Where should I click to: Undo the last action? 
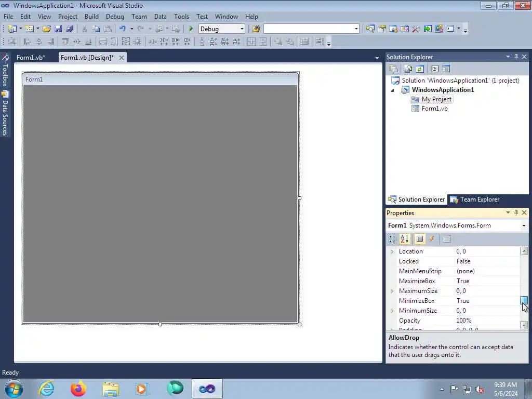[x=123, y=29]
